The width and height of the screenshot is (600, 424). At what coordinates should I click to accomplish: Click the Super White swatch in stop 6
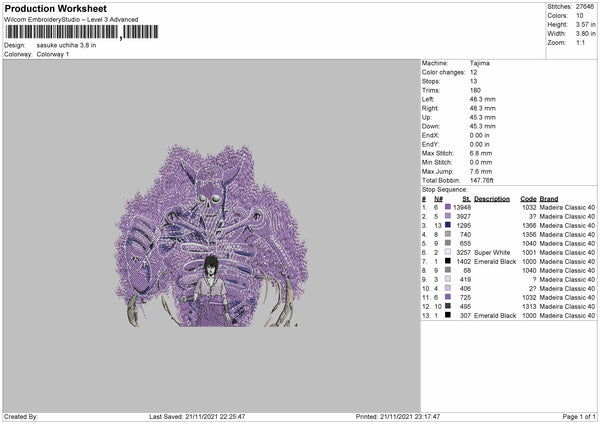pos(448,252)
